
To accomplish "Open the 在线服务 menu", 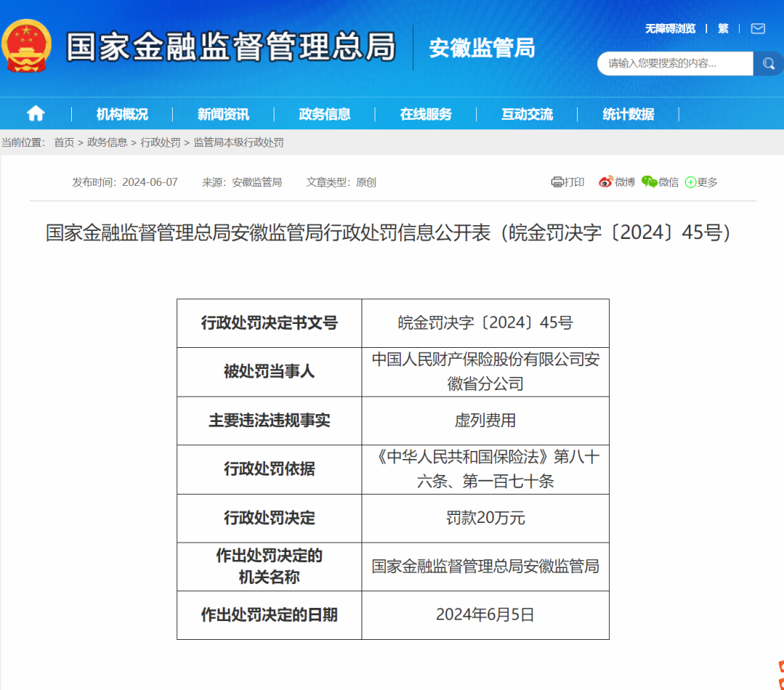I will tap(425, 115).
